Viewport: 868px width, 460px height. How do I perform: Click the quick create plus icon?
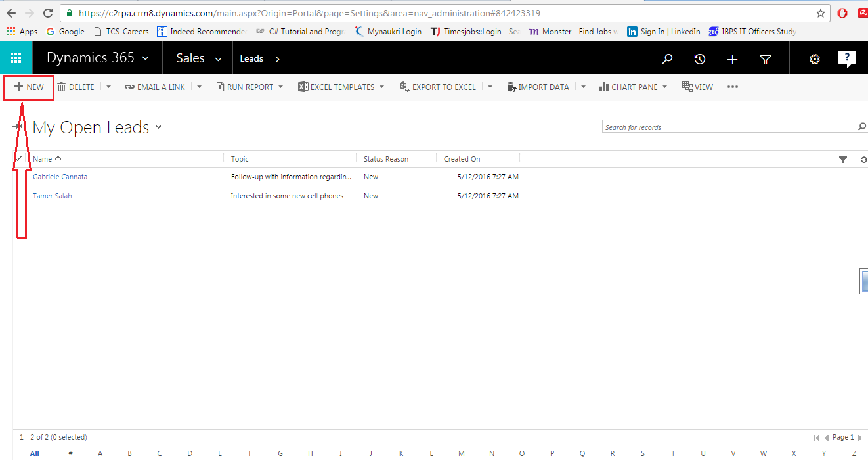click(x=733, y=59)
